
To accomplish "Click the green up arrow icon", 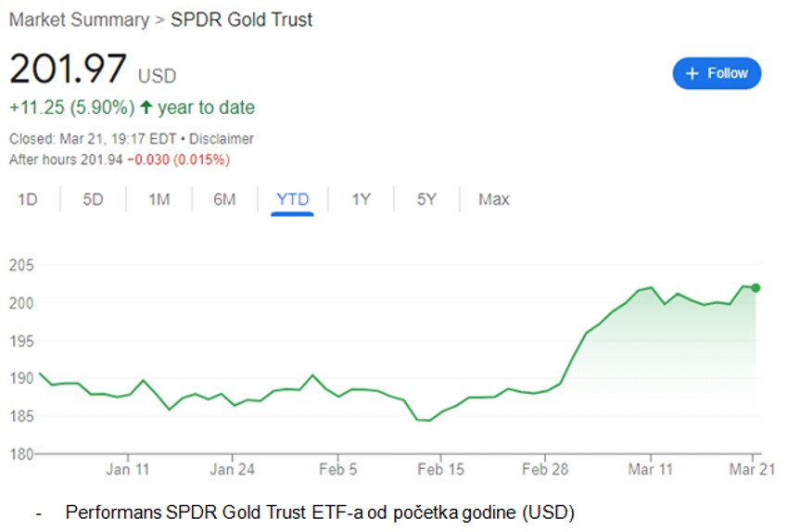I will coord(146,108).
